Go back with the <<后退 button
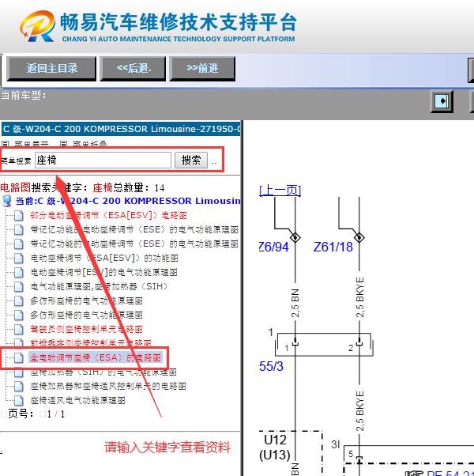Viewport: 474px width, 476px height. [133, 69]
